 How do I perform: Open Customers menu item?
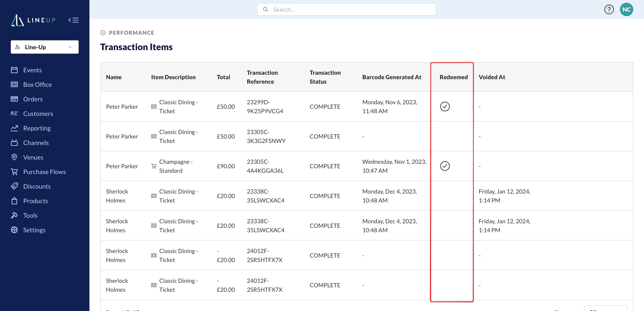(38, 113)
